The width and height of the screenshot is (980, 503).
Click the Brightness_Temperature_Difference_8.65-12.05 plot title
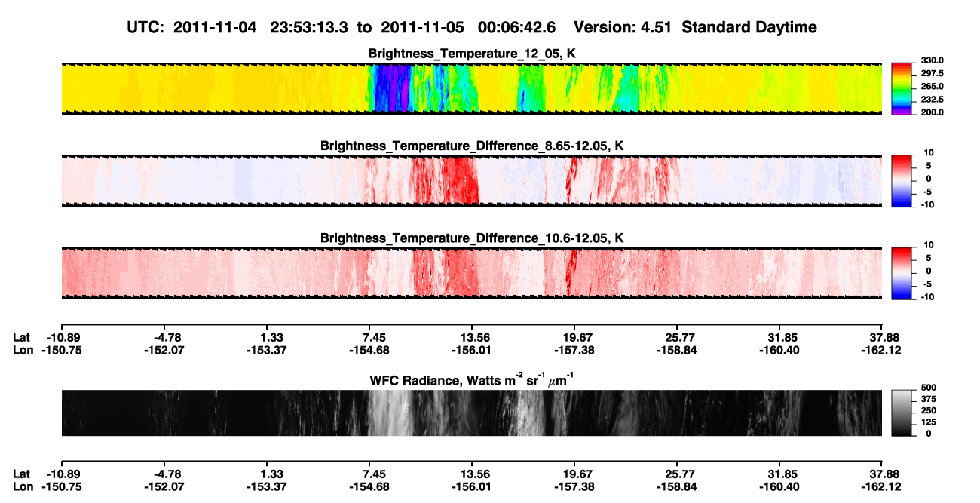[x=471, y=146]
